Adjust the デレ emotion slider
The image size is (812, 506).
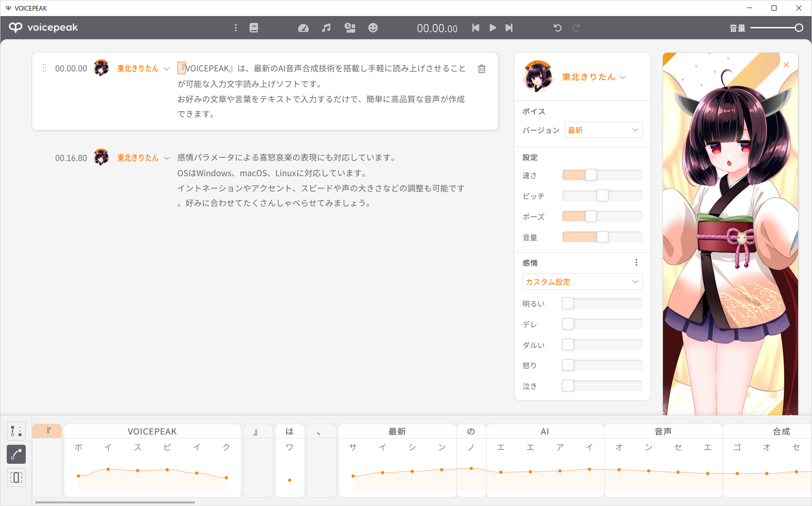[602, 324]
